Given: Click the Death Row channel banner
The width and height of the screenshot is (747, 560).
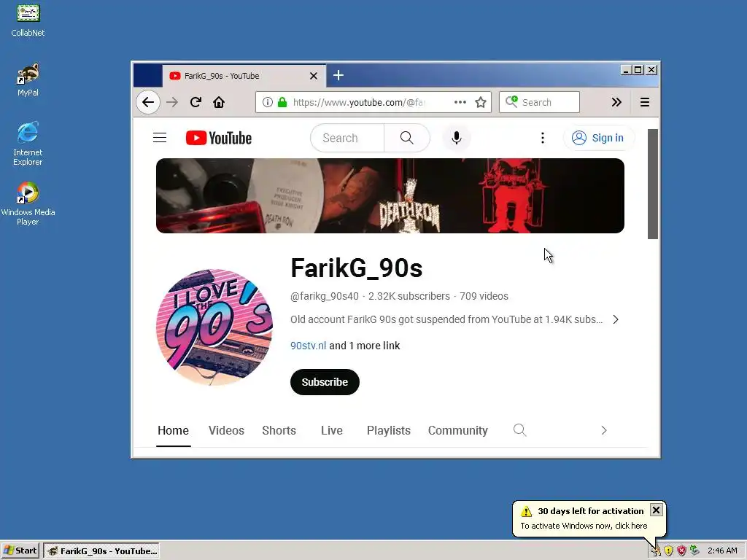Looking at the screenshot, I should pyautogui.click(x=390, y=195).
